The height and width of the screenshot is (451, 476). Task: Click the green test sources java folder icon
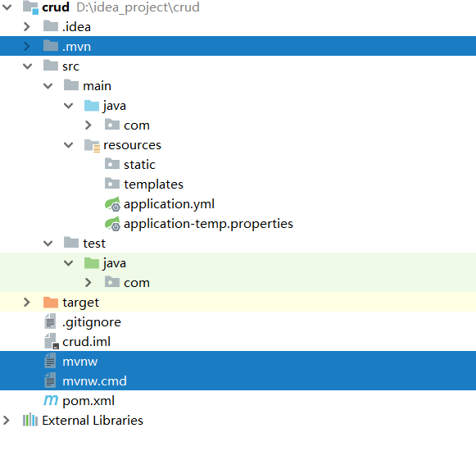coord(92,263)
